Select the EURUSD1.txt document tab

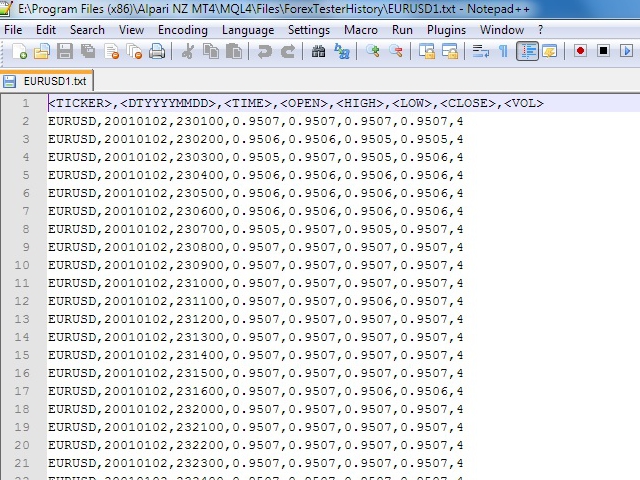coord(47,81)
